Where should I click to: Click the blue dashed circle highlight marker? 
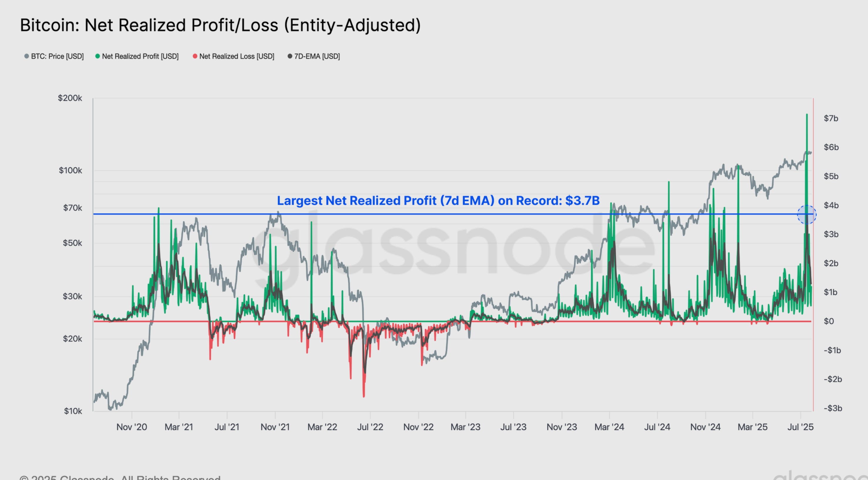click(806, 214)
